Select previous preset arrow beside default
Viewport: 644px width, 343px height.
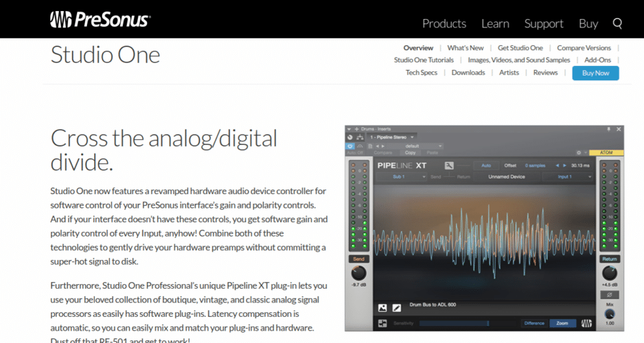click(377, 145)
